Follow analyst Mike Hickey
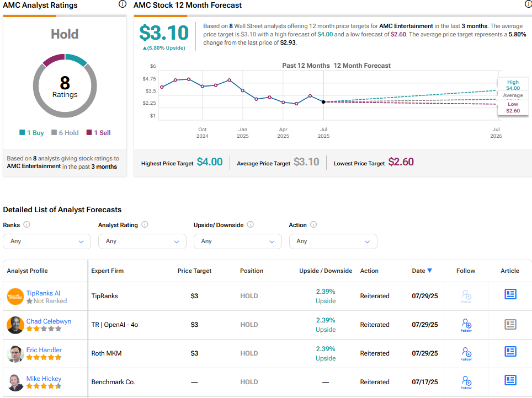The image size is (532, 398). [x=466, y=382]
